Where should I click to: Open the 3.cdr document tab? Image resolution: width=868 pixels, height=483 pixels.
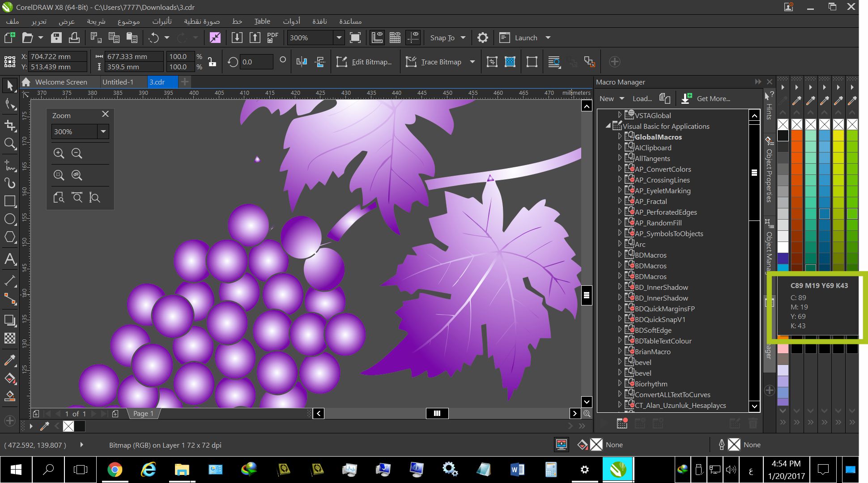[x=157, y=81]
